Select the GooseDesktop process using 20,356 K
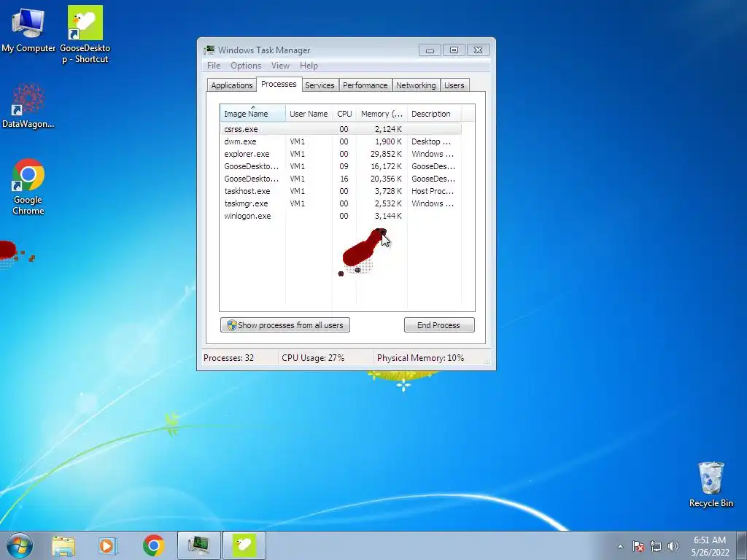Image resolution: width=747 pixels, height=560 pixels. tap(341, 179)
